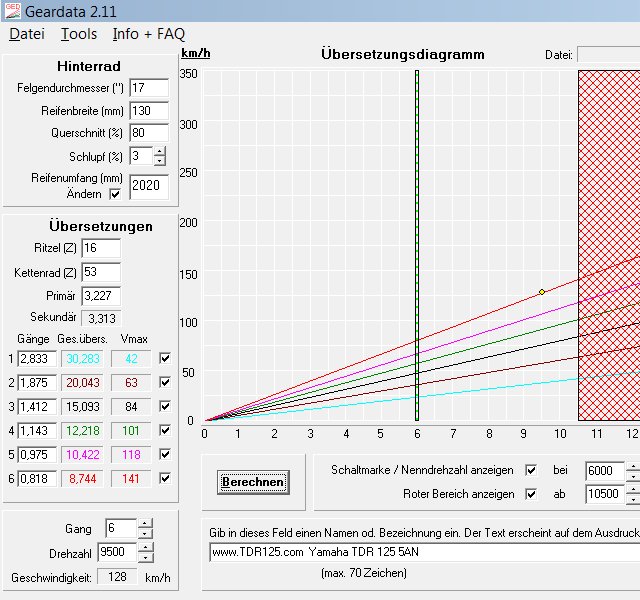This screenshot has height=600, width=640.
Task: Increase the Gang number with up arrow
Action: (x=145, y=524)
